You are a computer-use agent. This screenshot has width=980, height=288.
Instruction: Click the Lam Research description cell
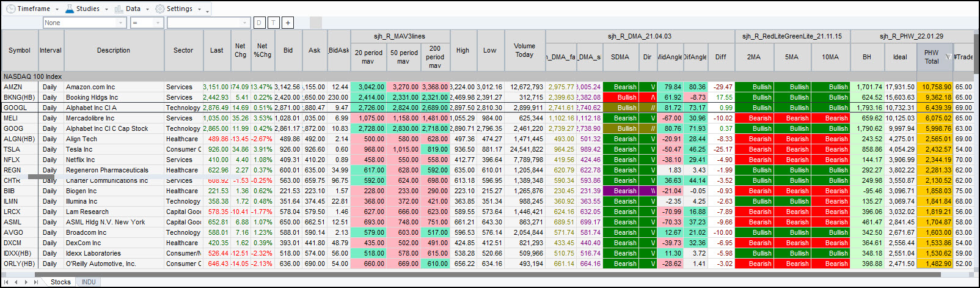(x=114, y=212)
